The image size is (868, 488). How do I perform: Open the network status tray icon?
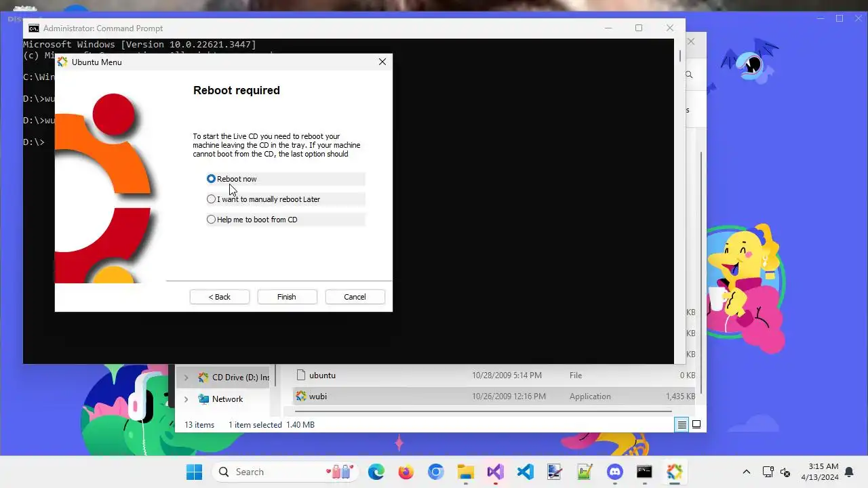pyautogui.click(x=768, y=472)
